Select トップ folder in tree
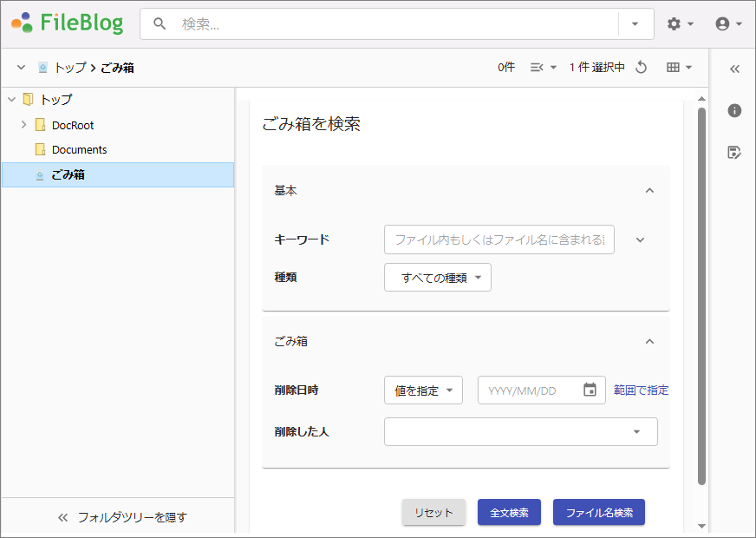The width and height of the screenshot is (756, 538). click(56, 100)
